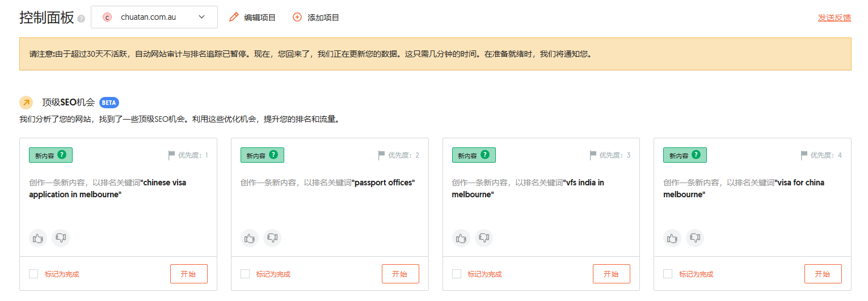Dislike the "vfs india in melbourne" suggestion
Image resolution: width=868 pixels, height=301 pixels.
484,238
